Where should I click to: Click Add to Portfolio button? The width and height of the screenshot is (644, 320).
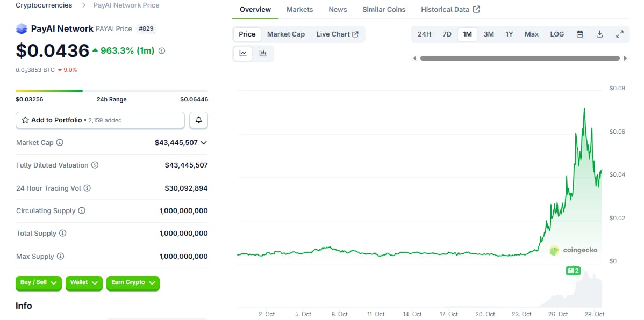click(x=100, y=120)
